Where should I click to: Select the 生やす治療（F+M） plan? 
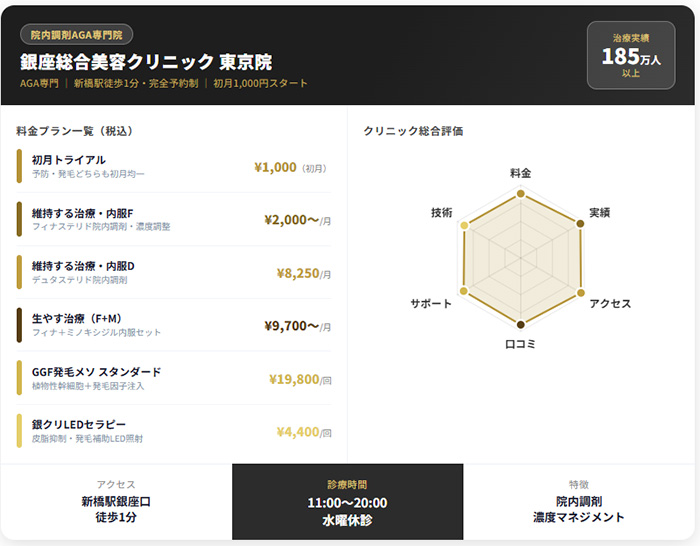pyautogui.click(x=175, y=325)
